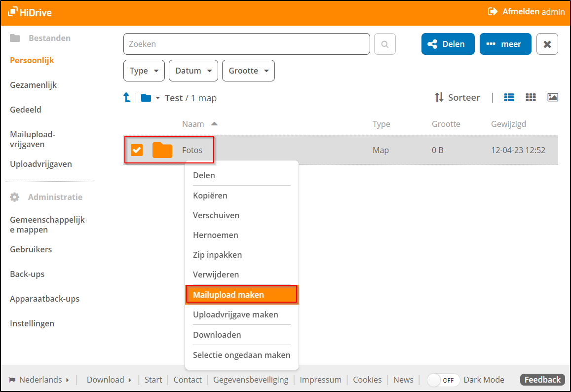
Task: Go to parent folder using the up-arrow icon
Action: coord(127,97)
